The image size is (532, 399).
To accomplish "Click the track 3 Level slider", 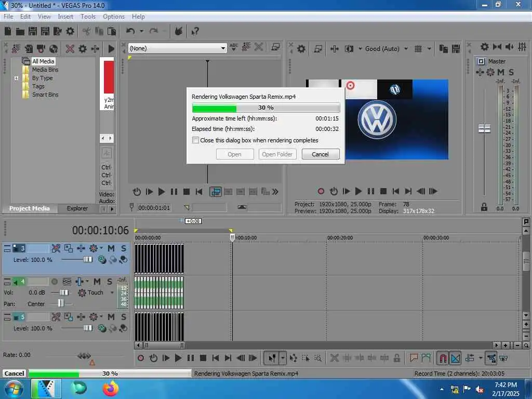I will (88, 260).
